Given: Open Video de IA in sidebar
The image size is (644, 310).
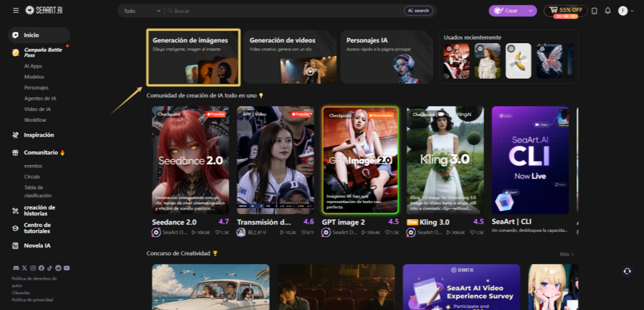Looking at the screenshot, I should (37, 110).
